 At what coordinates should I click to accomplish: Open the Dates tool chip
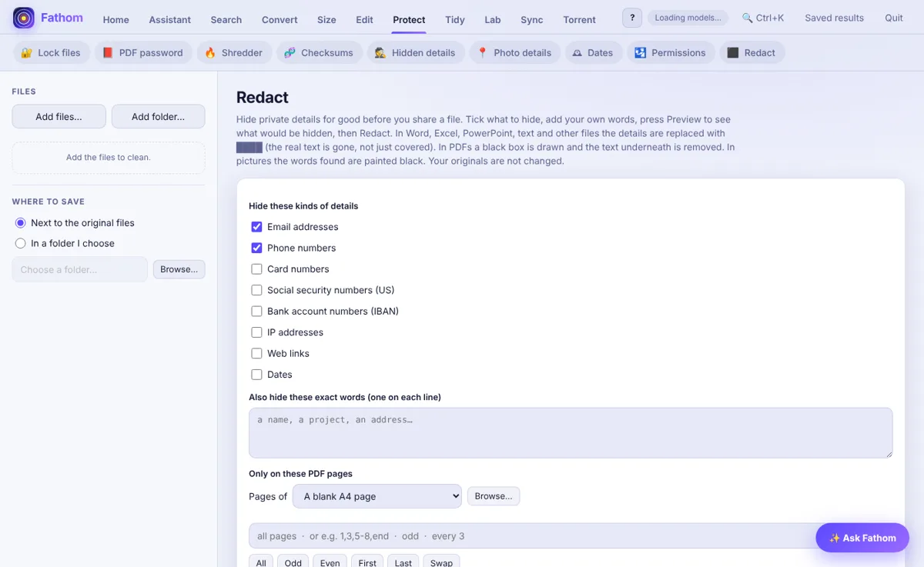pos(594,53)
